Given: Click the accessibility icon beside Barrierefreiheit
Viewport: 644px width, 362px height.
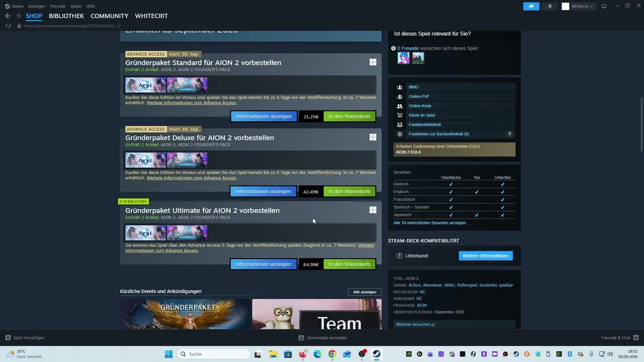Looking at the screenshot, I should click(400, 134).
